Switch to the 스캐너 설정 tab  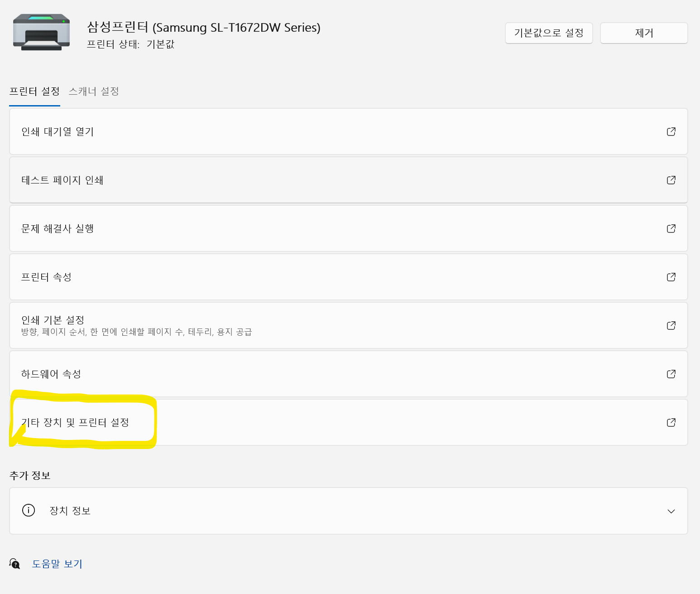coord(94,92)
